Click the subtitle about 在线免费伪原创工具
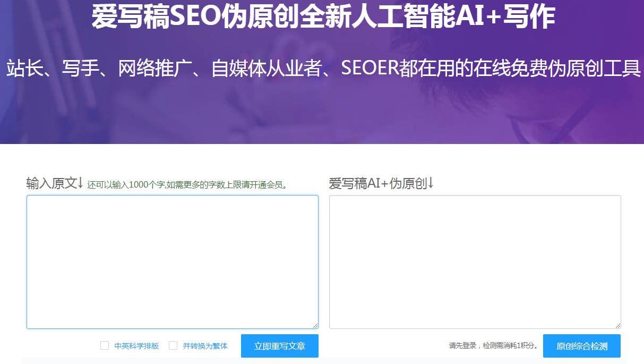This screenshot has width=644, height=364. tap(322, 68)
